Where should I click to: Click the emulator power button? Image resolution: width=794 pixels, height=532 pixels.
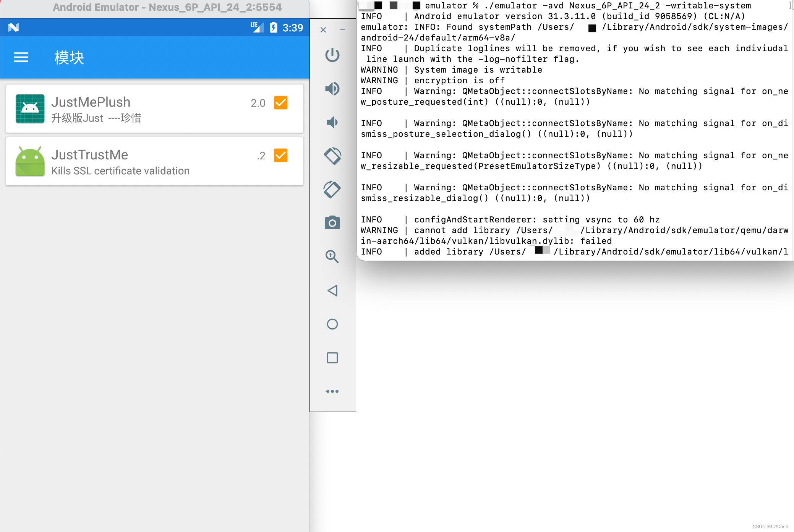[x=332, y=55]
